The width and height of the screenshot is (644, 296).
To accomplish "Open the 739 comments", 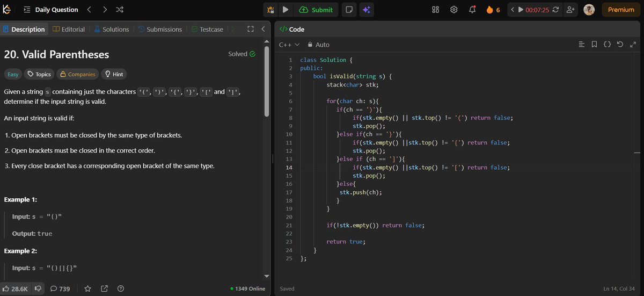I will coord(60,288).
